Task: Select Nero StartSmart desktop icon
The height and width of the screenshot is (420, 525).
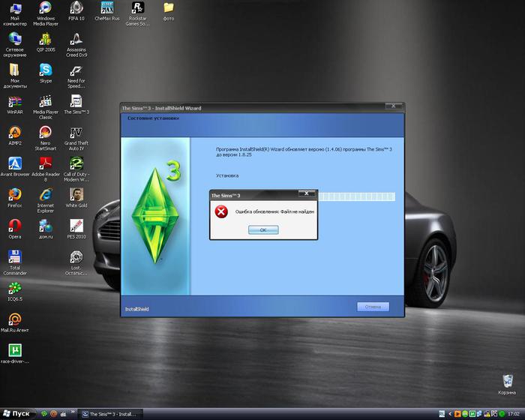Action: 46,138
